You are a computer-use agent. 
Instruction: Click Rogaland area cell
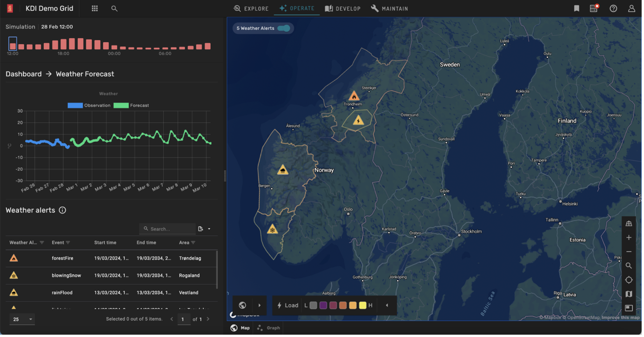coord(190,276)
